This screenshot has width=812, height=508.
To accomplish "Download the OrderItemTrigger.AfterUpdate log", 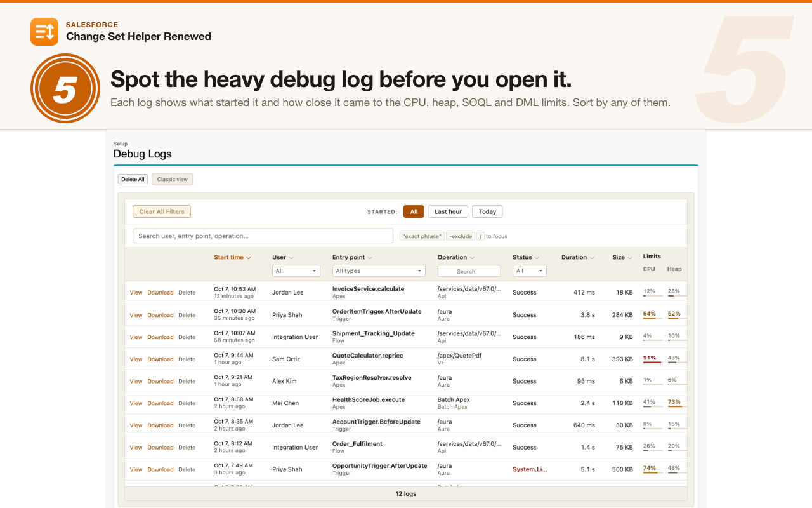I will 160,315.
